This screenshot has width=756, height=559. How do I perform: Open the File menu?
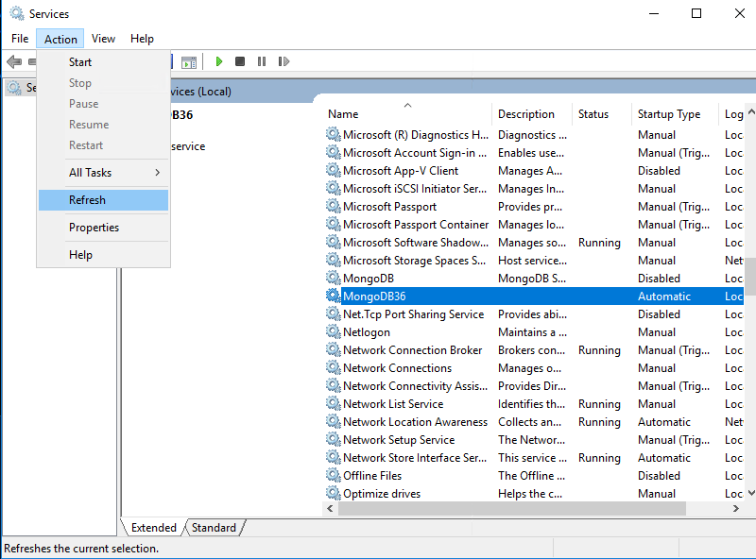[x=20, y=39]
